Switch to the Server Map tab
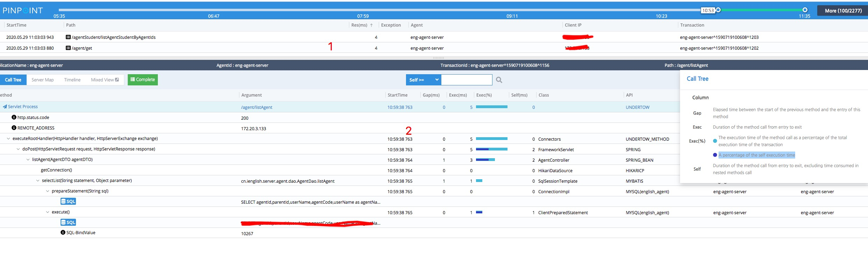The height and width of the screenshot is (259, 868). (42, 80)
